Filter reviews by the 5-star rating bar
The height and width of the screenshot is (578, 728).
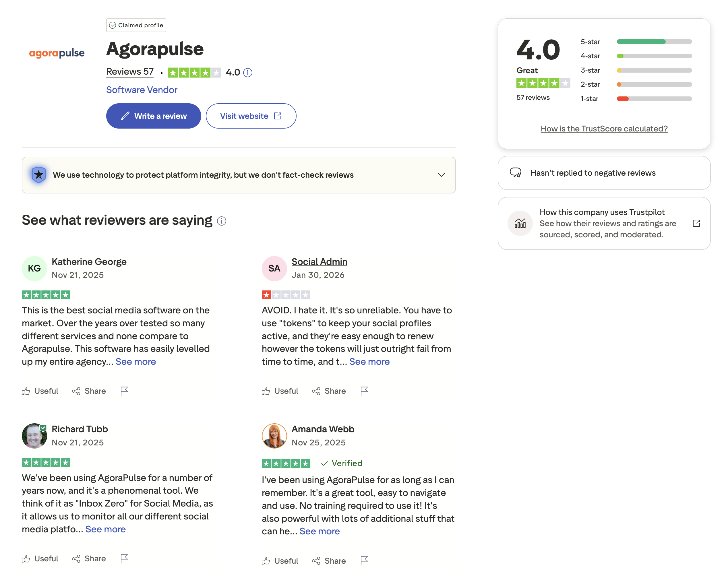tap(654, 42)
